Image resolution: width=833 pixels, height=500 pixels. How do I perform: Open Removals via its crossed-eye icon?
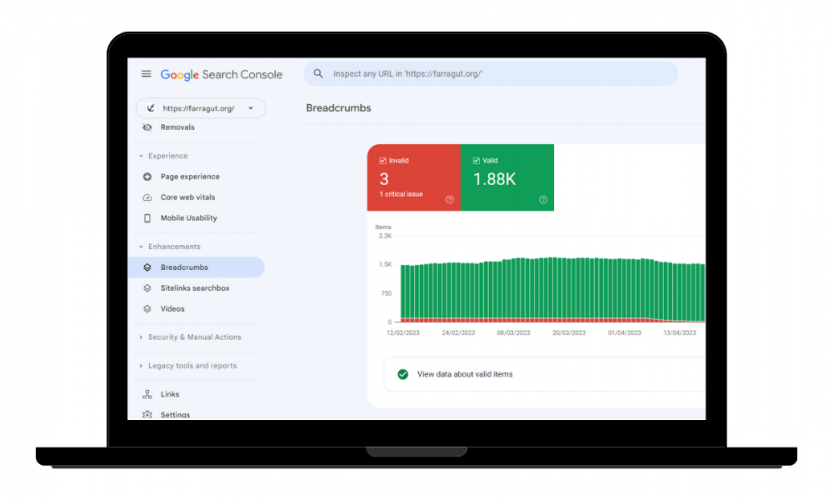(147, 128)
